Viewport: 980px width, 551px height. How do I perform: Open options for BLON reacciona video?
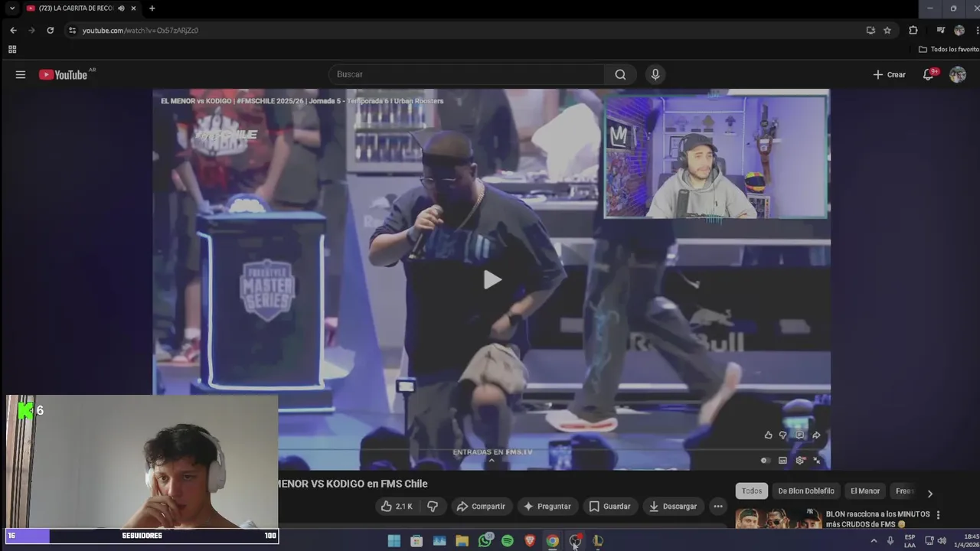tap(938, 515)
